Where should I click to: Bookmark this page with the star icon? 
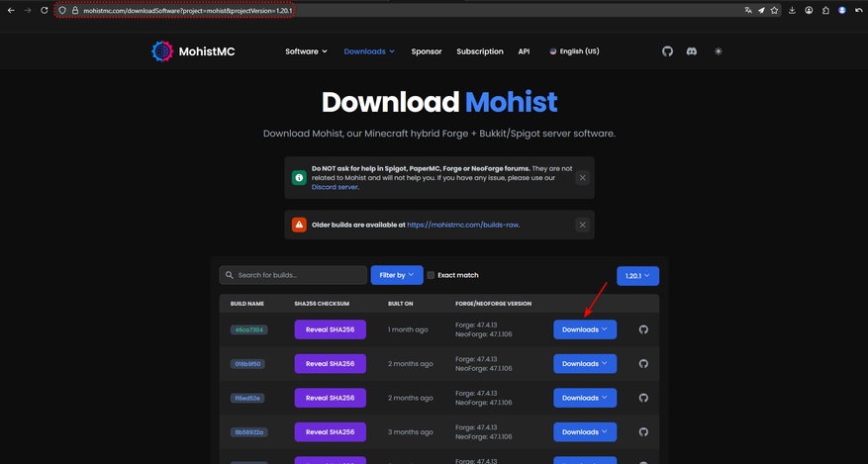774,11
